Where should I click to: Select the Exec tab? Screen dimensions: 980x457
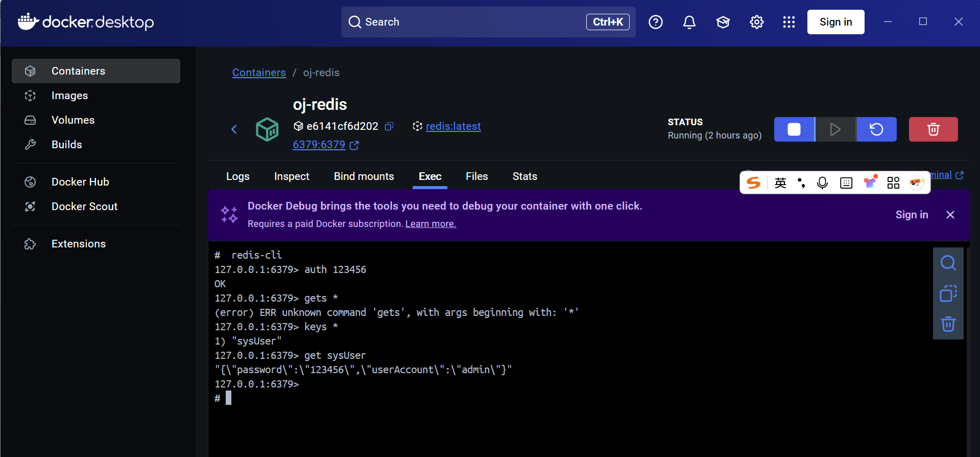point(430,176)
